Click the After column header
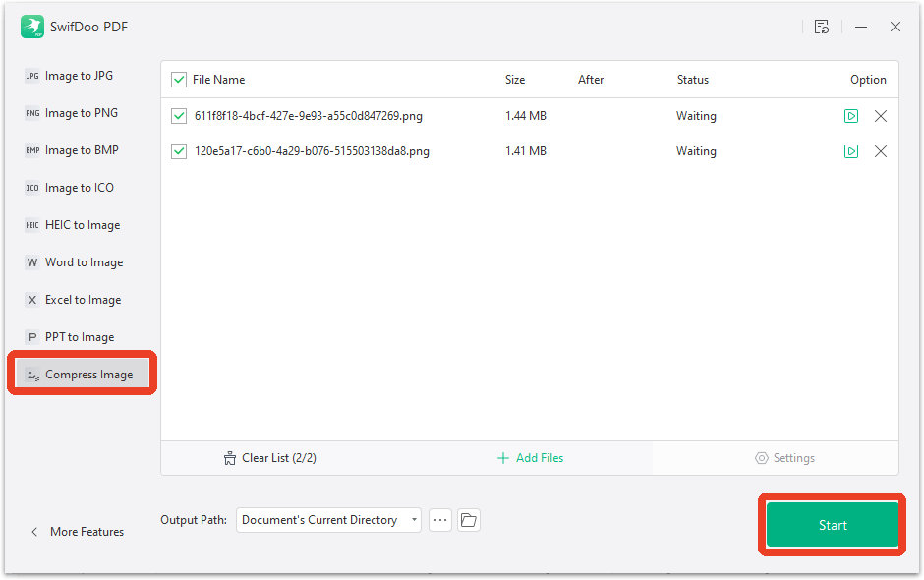The height and width of the screenshot is (580, 924). tap(591, 79)
